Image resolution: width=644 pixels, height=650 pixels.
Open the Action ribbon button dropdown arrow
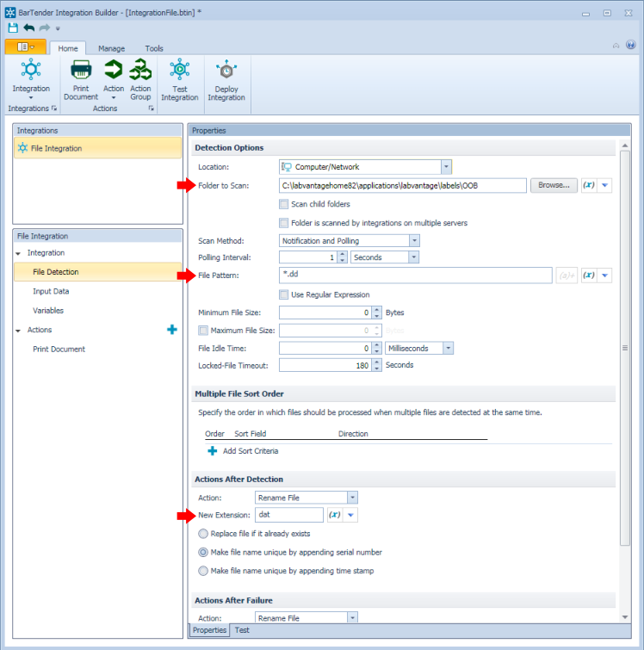pos(113,98)
